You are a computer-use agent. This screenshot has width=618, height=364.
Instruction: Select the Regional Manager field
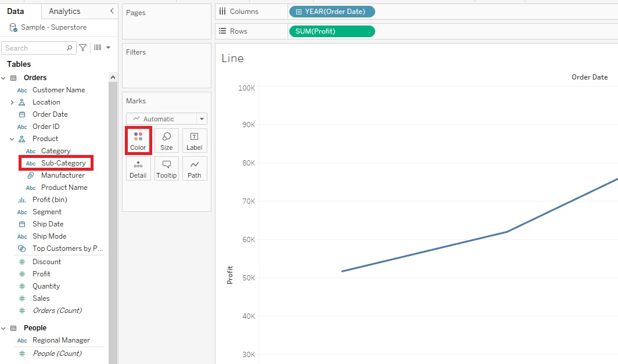pos(61,340)
